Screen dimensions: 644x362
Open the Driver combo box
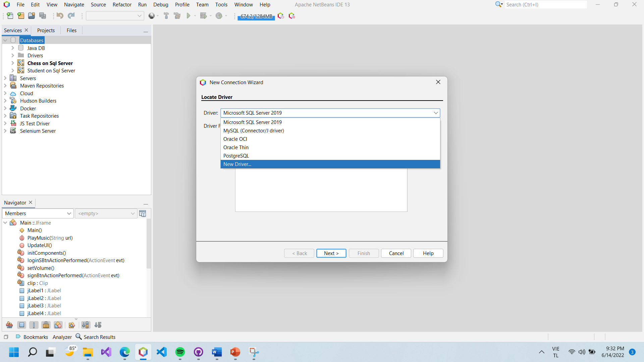(x=330, y=113)
